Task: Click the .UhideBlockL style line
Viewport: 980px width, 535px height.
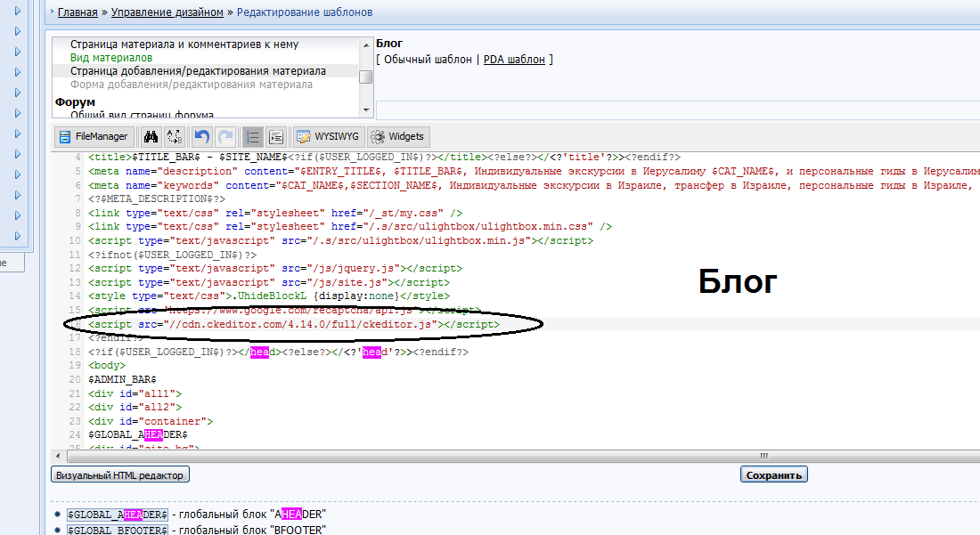Action: click(269, 296)
